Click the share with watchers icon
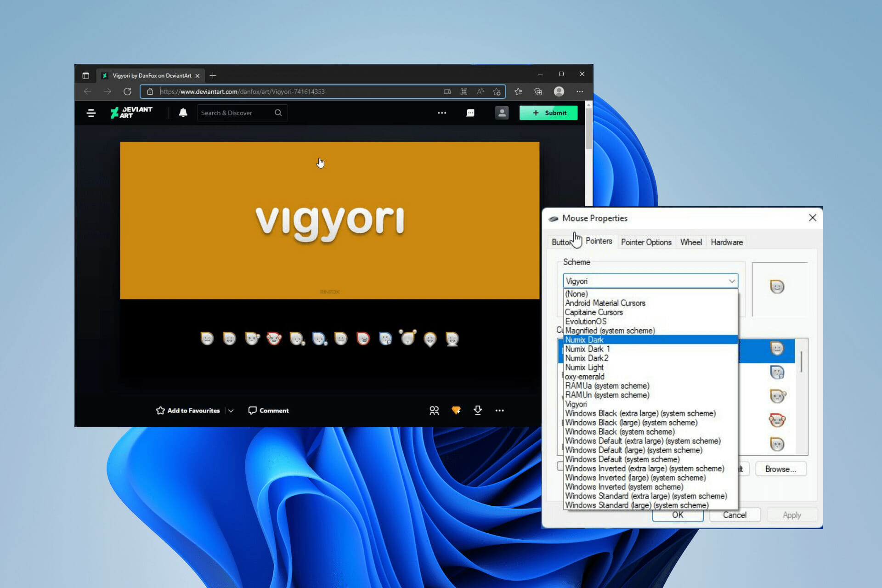Image resolution: width=882 pixels, height=588 pixels. 434,411
